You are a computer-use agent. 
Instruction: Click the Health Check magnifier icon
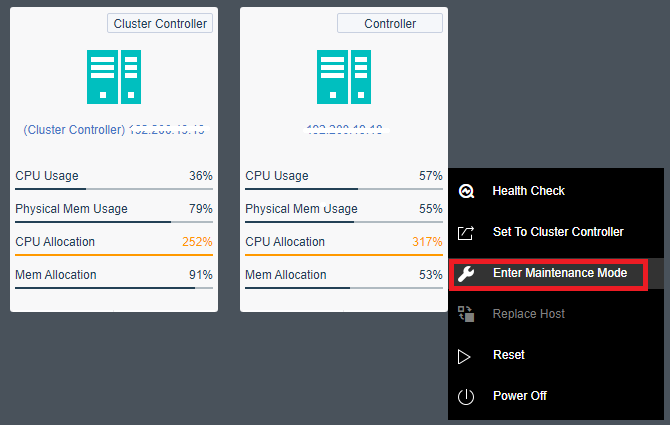click(x=465, y=191)
